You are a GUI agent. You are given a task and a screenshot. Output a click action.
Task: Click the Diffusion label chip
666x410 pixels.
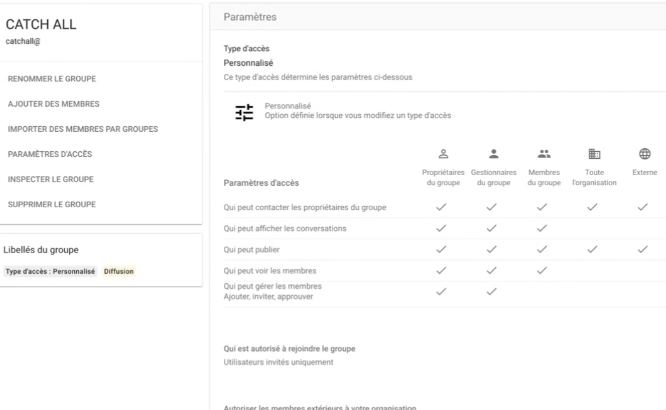pos(119,271)
